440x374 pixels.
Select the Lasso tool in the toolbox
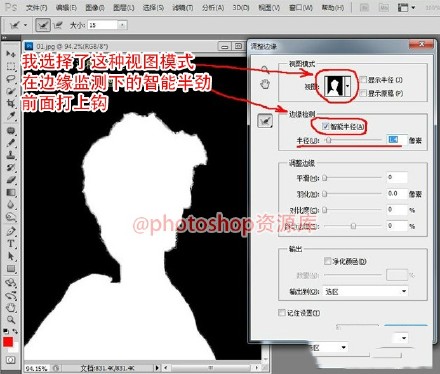[11, 79]
